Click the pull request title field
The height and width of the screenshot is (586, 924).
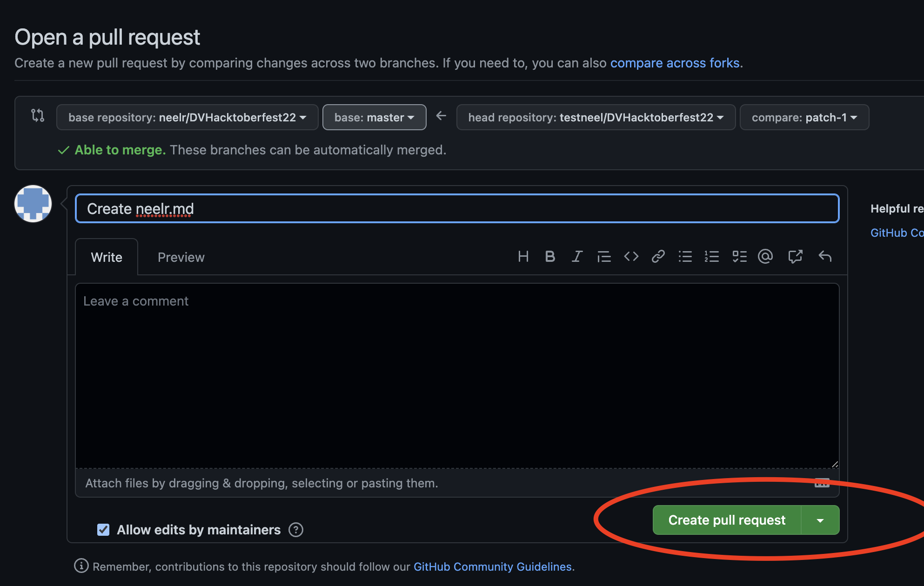[457, 208]
